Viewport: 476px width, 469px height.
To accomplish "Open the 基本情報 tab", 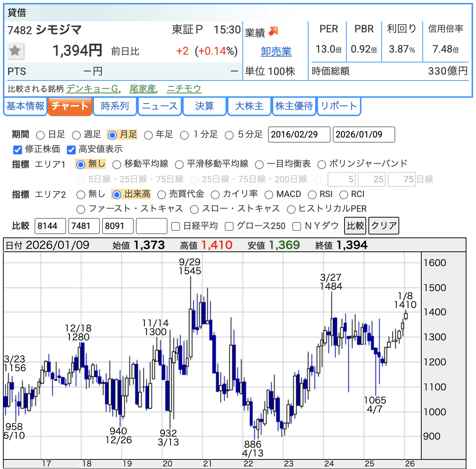I will [25, 106].
